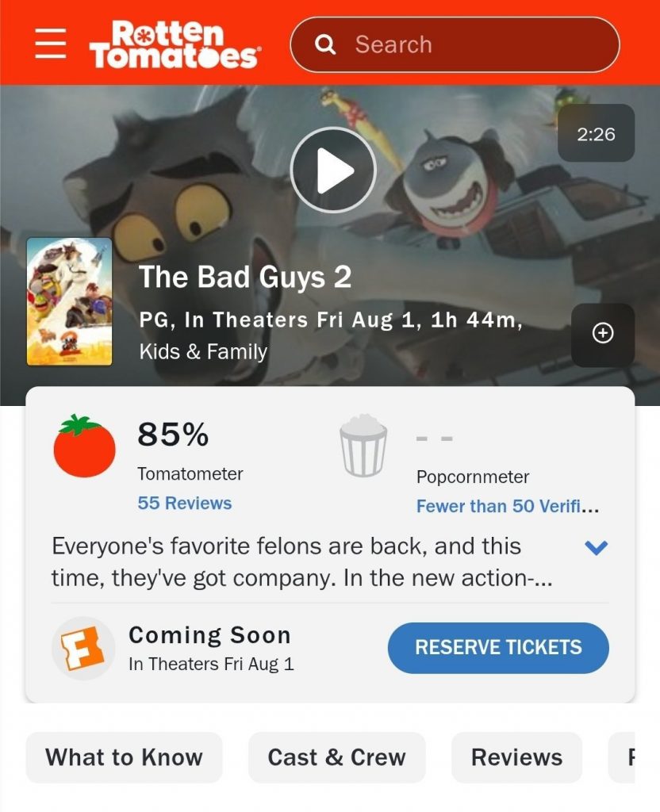Click the 2:26 trailer duration badge
Image resolution: width=660 pixels, height=812 pixels.
596,133
